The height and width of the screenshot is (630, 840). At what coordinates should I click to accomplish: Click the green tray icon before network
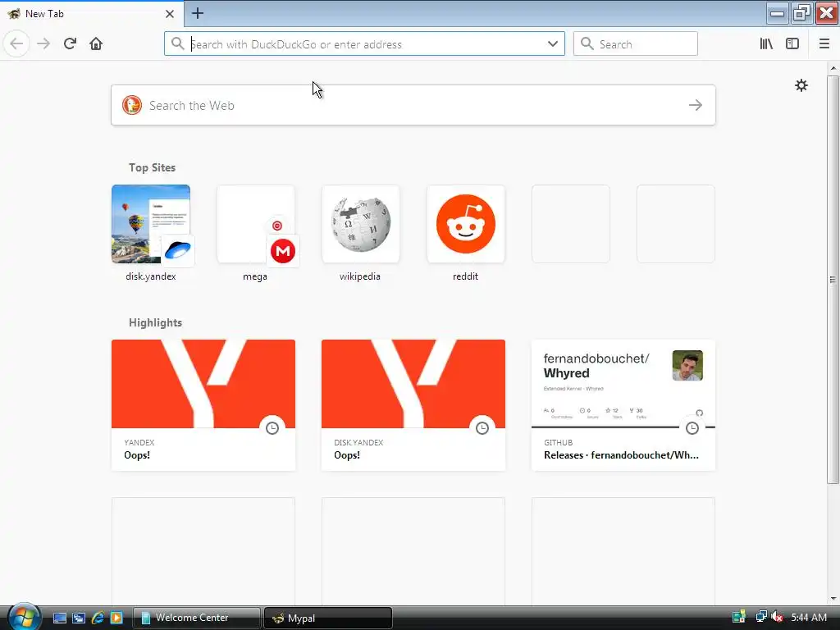point(739,617)
